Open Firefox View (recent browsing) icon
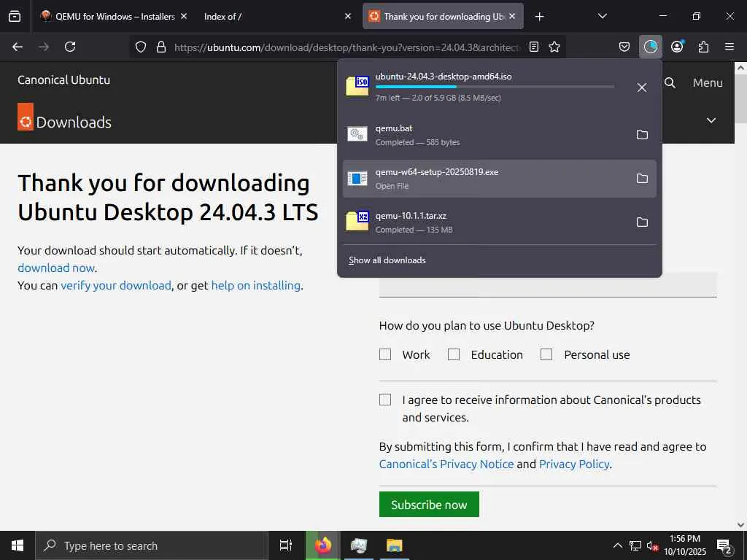747x560 pixels. coord(15,16)
